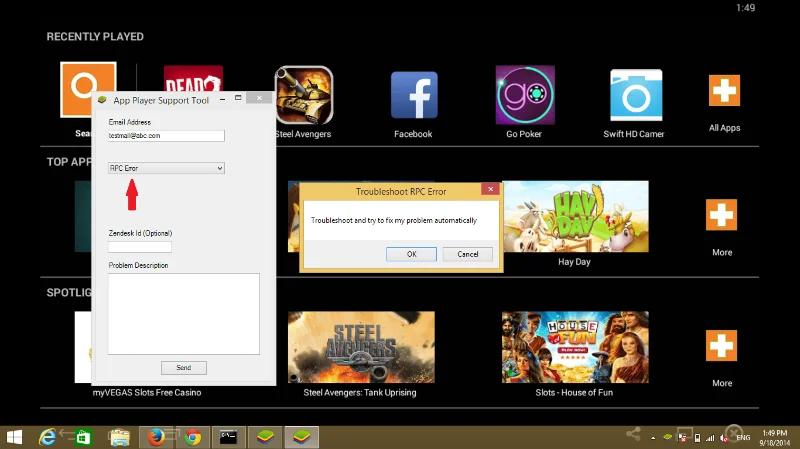Click the Swift HD Camer label

click(x=634, y=134)
